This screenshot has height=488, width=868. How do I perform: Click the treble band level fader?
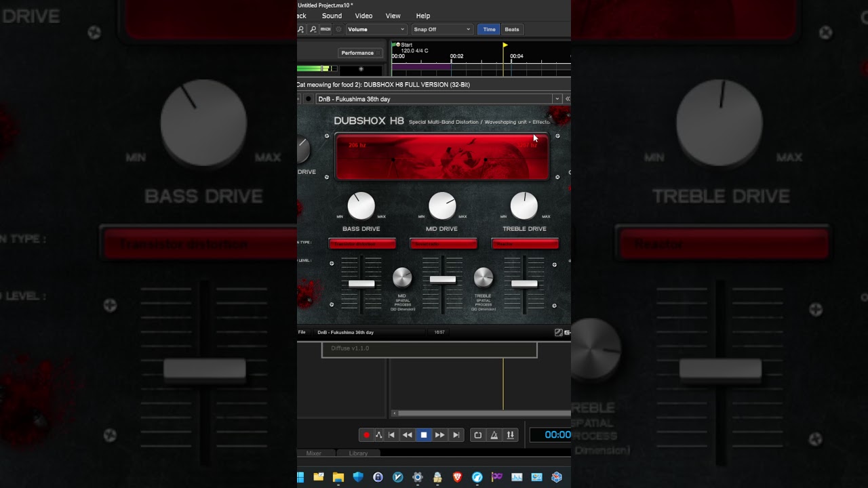pos(524,284)
